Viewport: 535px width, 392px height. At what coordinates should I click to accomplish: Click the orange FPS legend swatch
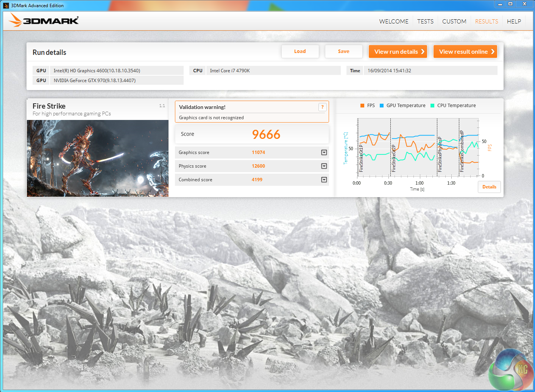point(362,106)
